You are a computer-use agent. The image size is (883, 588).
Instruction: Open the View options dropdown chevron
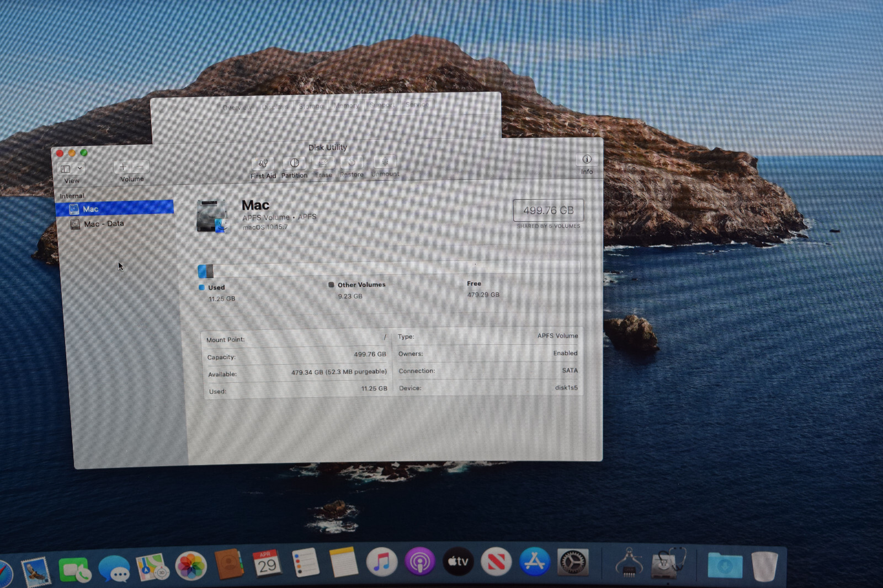pyautogui.click(x=79, y=168)
